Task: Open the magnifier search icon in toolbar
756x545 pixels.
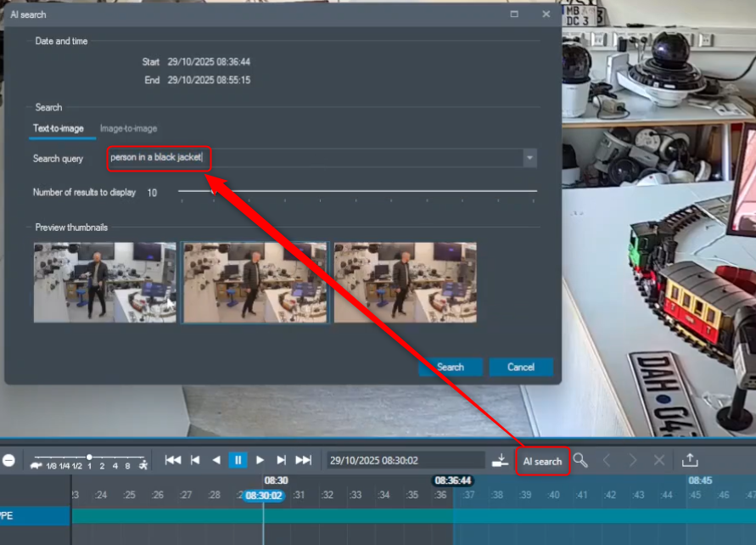Action: (580, 460)
